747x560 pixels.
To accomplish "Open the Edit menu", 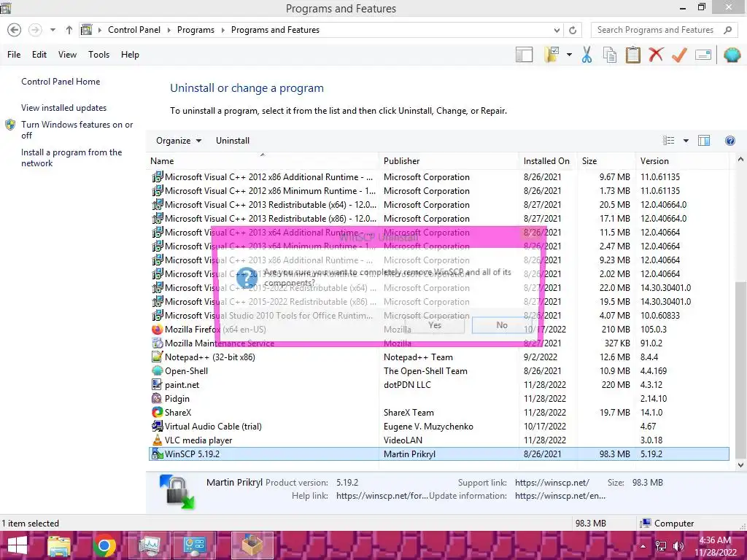I will [x=39, y=55].
